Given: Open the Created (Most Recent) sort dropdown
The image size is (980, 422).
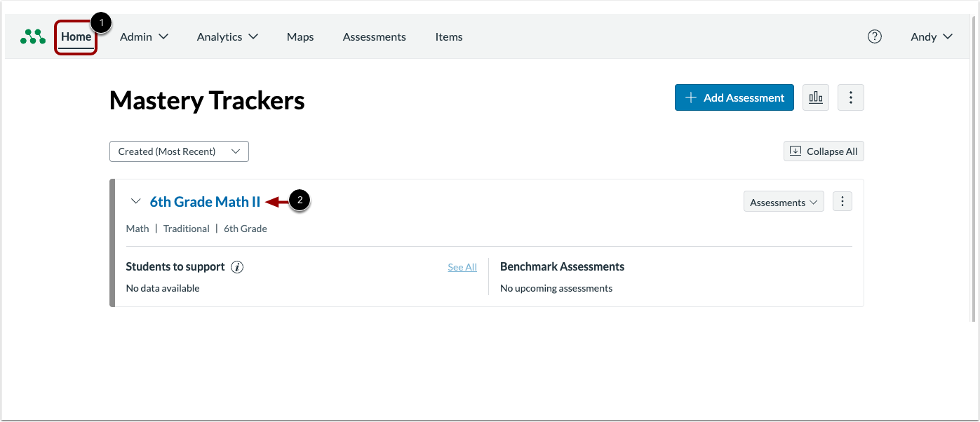Looking at the screenshot, I should coord(179,151).
